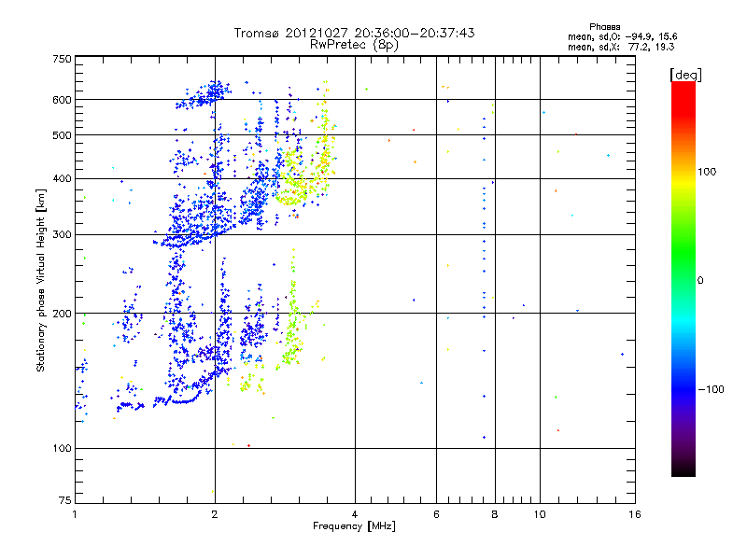Click the plot title 'Tromsø 20121027 20:36:00-20:37:43'

(354, 33)
